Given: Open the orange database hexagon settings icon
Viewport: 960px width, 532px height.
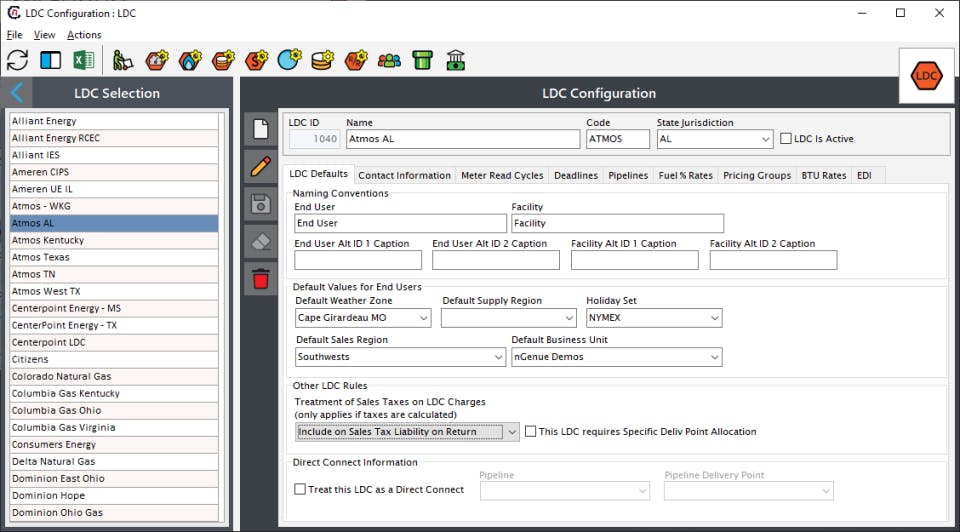Looking at the screenshot, I should 223,60.
